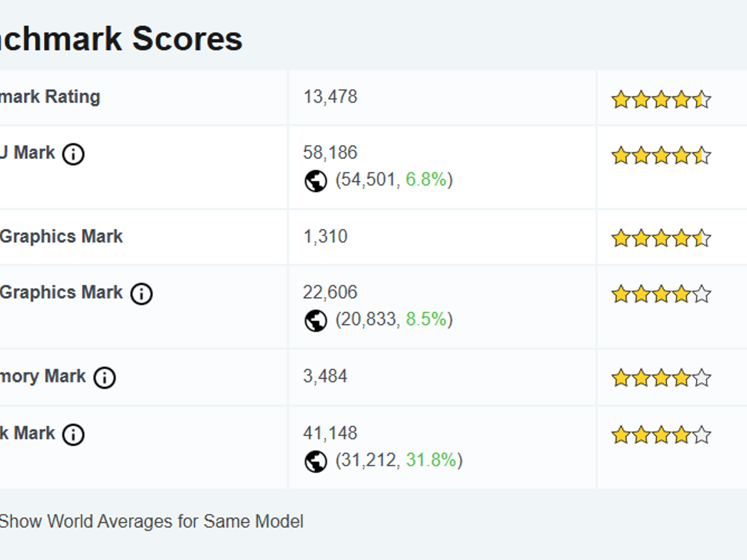This screenshot has width=747, height=560.
Task: Click the star rating in 3,484 row
Action: pos(661,378)
